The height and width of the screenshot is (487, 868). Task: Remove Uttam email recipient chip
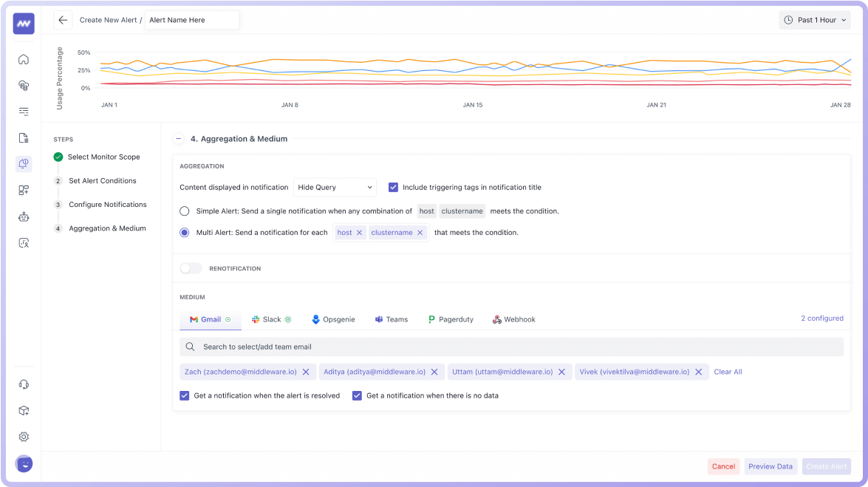click(x=562, y=372)
